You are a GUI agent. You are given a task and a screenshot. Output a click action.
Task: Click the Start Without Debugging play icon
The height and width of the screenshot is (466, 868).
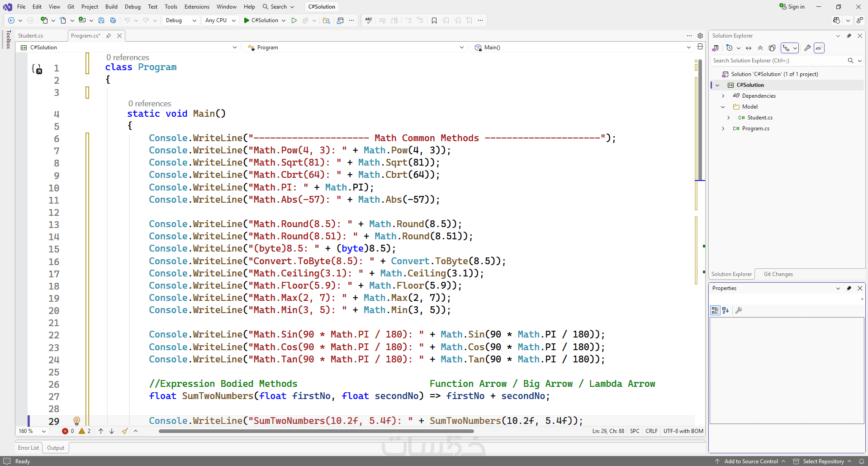tap(294, 20)
